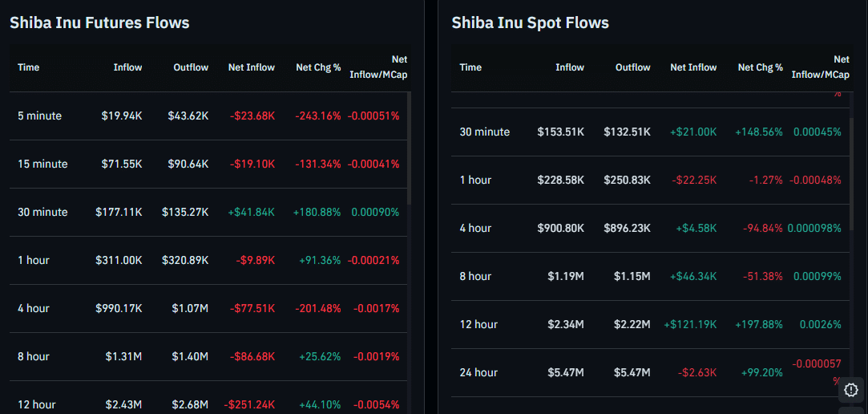Click the Futures Flows table scrollbar
The width and height of the screenshot is (868, 414).
click(x=410, y=148)
